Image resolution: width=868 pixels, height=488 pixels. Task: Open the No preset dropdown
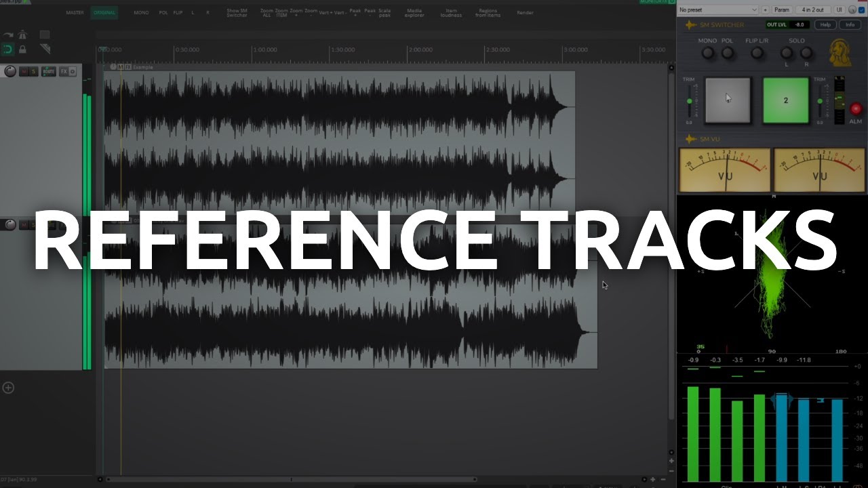tap(718, 9)
